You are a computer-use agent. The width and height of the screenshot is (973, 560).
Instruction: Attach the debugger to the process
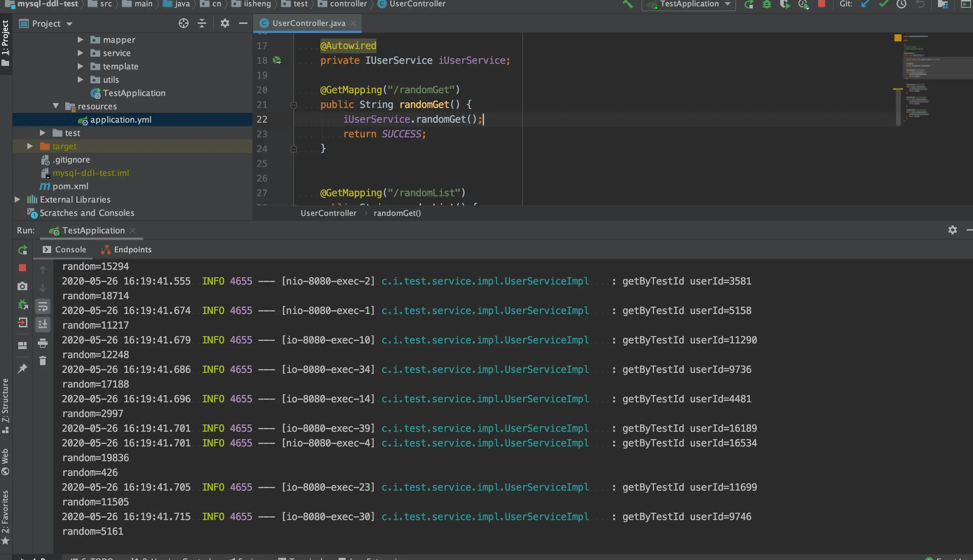pos(23,305)
